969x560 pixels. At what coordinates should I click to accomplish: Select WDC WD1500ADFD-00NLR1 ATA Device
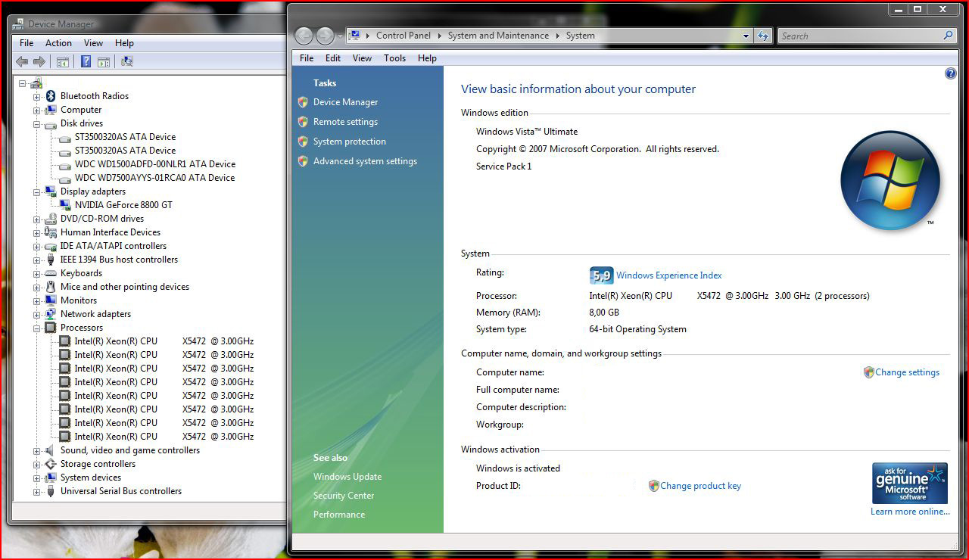[x=155, y=164]
